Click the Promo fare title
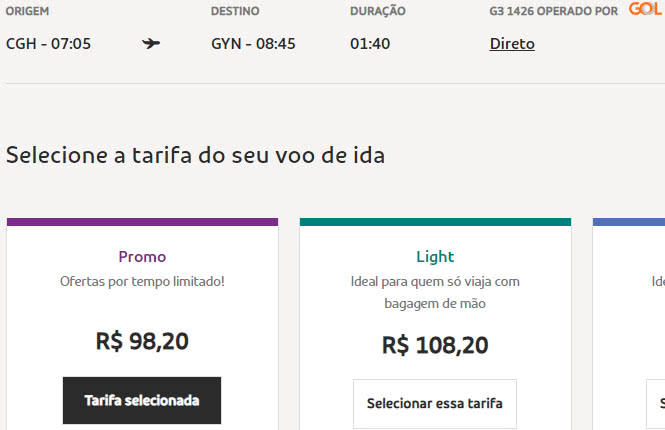 point(142,256)
